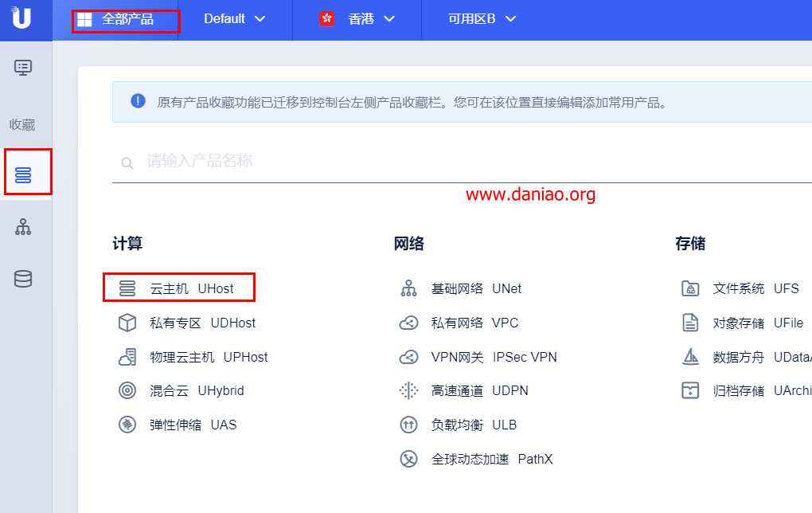
Task: Click the 高速通道 UDPN icon
Action: point(408,390)
